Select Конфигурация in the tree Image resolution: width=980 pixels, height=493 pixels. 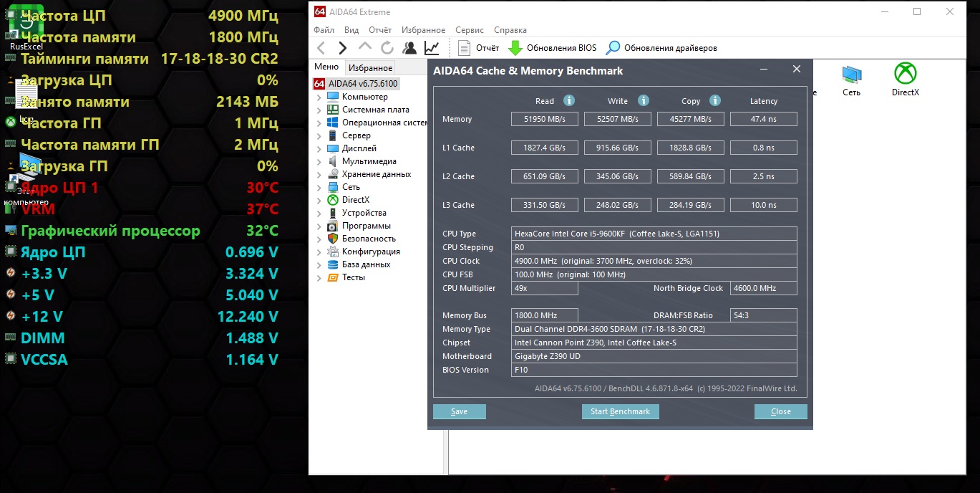(x=371, y=252)
